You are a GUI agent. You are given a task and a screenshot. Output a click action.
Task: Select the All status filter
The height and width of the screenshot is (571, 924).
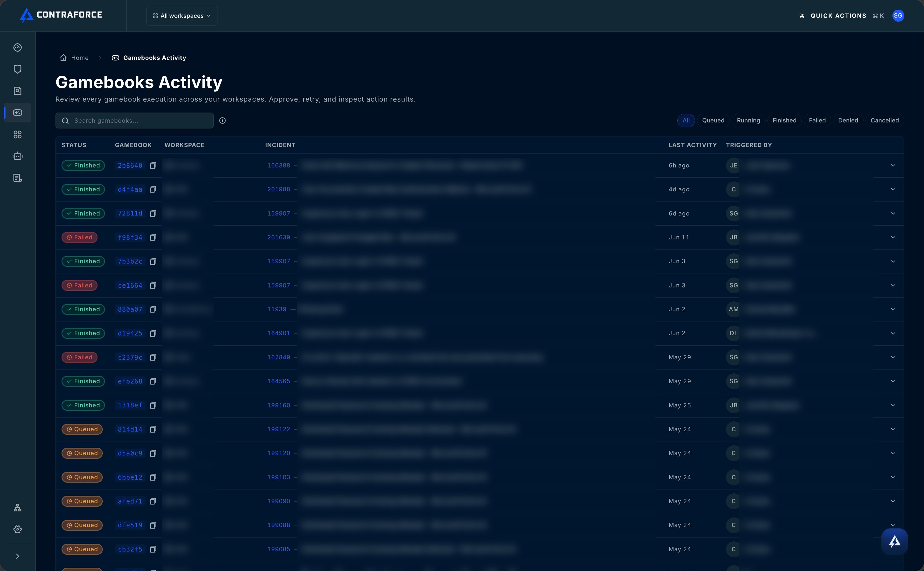click(x=686, y=121)
